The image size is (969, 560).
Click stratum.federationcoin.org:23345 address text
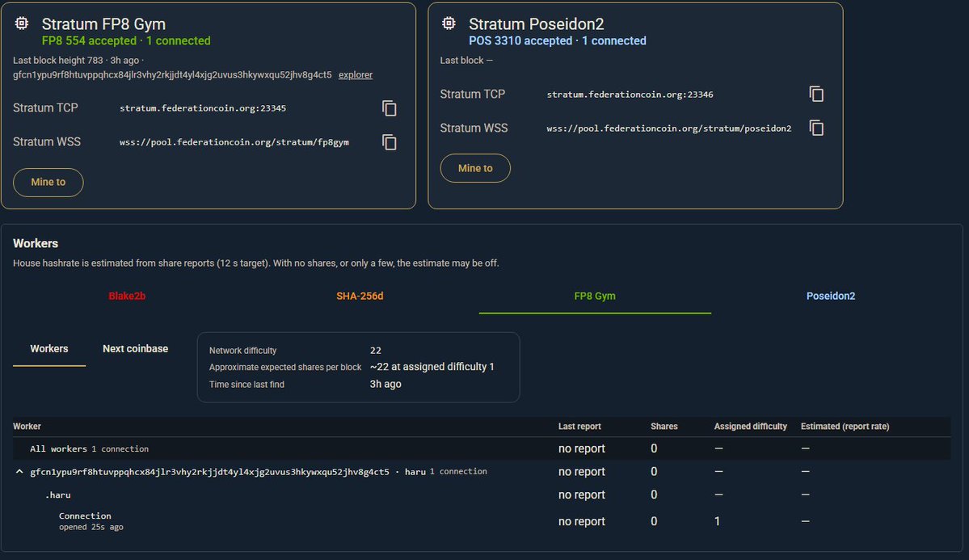(x=203, y=108)
